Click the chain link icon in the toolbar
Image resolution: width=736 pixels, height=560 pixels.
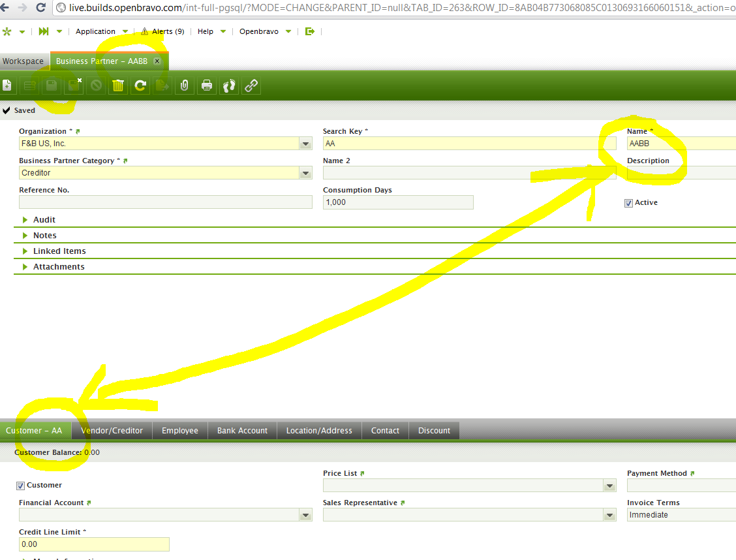pos(251,86)
